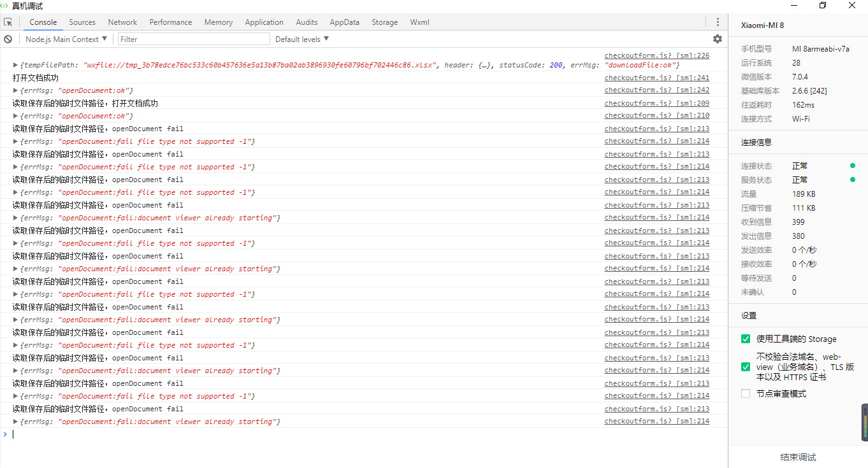Open the three-dot DevTools menu
Screen dimensions: 868x468
pyautogui.click(x=718, y=22)
